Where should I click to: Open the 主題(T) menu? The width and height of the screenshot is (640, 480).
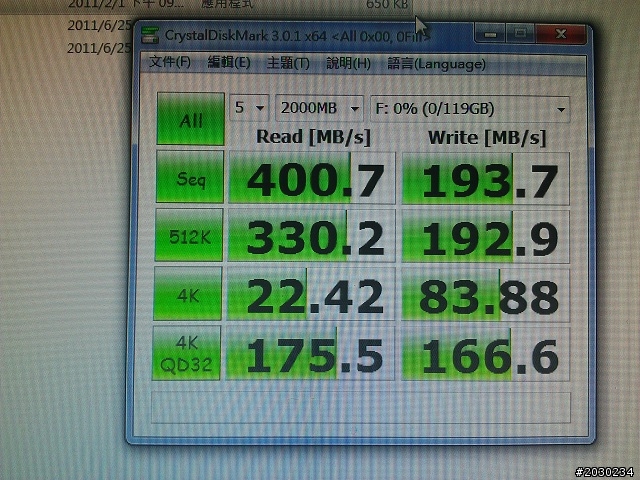(x=288, y=63)
